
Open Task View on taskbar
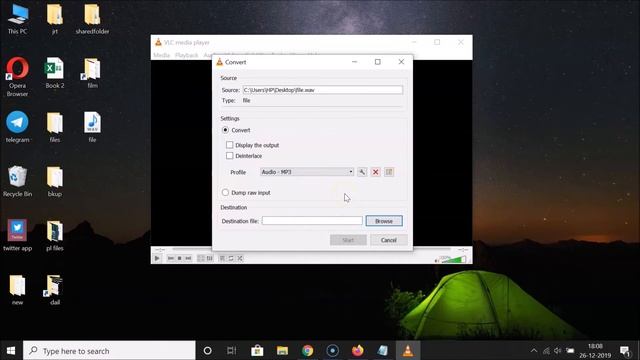point(231,351)
